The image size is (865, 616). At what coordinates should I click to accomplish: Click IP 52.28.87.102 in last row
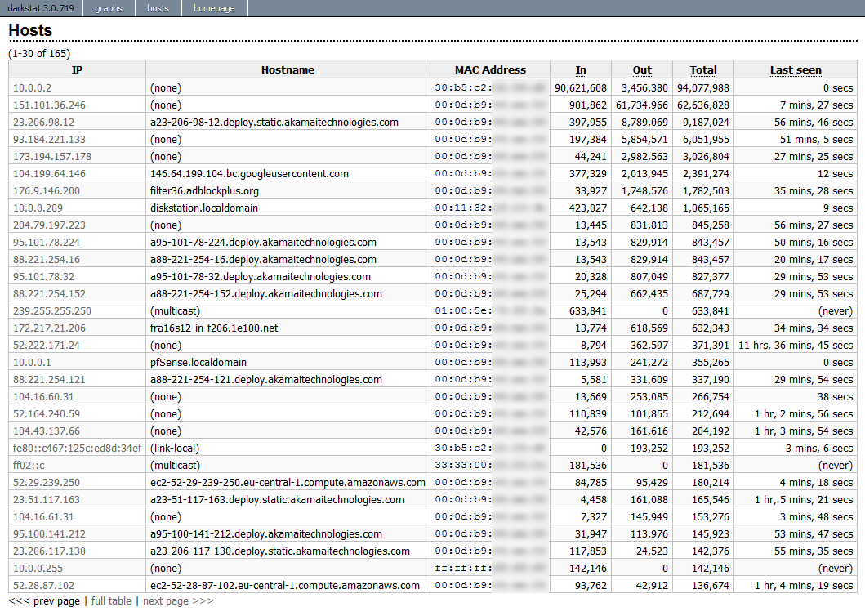click(x=43, y=585)
